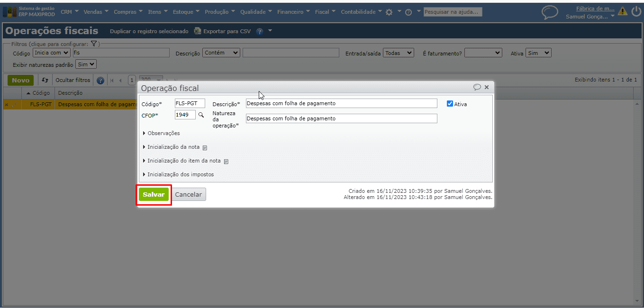
Task: Click the CFOP search magnifier icon
Action: tap(201, 115)
